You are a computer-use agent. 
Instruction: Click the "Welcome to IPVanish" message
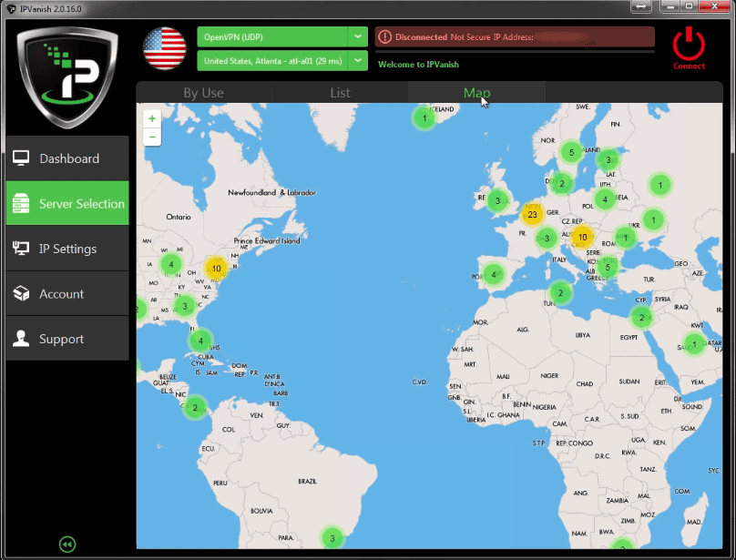pyautogui.click(x=418, y=65)
